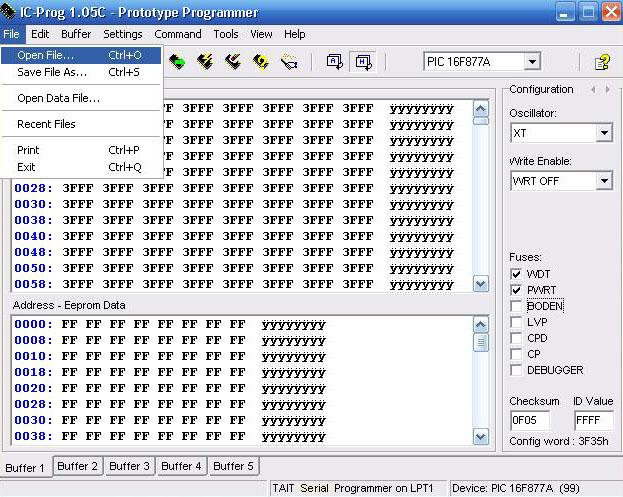The height and width of the screenshot is (497, 623).
Task: Switch to Buffer 2 tab
Action: pos(77,466)
